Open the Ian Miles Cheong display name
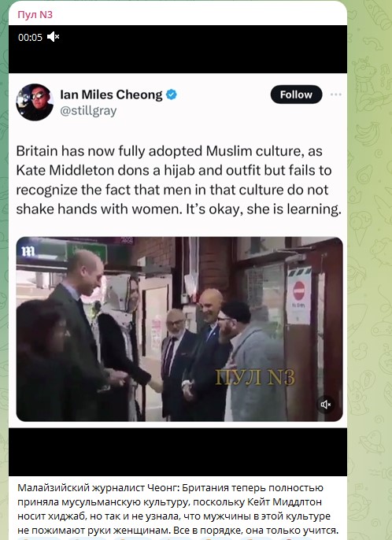This screenshot has height=540, width=392. [x=111, y=94]
